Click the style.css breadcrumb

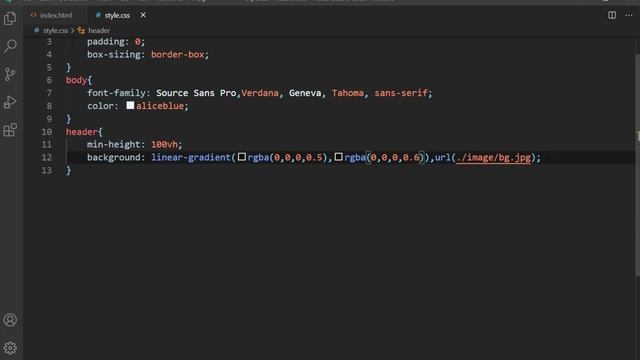pyautogui.click(x=55, y=31)
